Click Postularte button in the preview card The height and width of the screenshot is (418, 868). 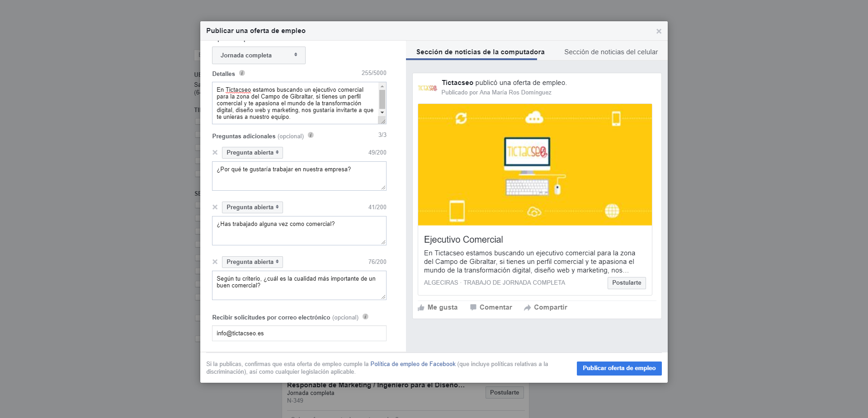tap(627, 283)
